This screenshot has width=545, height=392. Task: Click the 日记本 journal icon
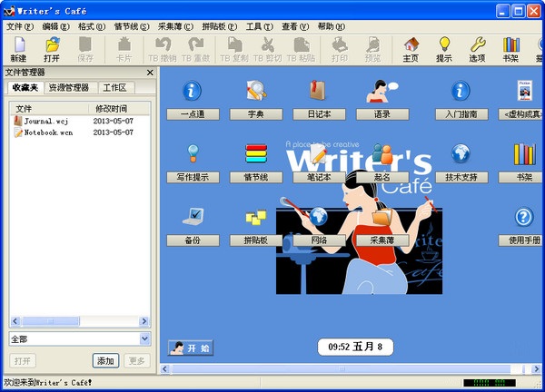[x=318, y=91]
